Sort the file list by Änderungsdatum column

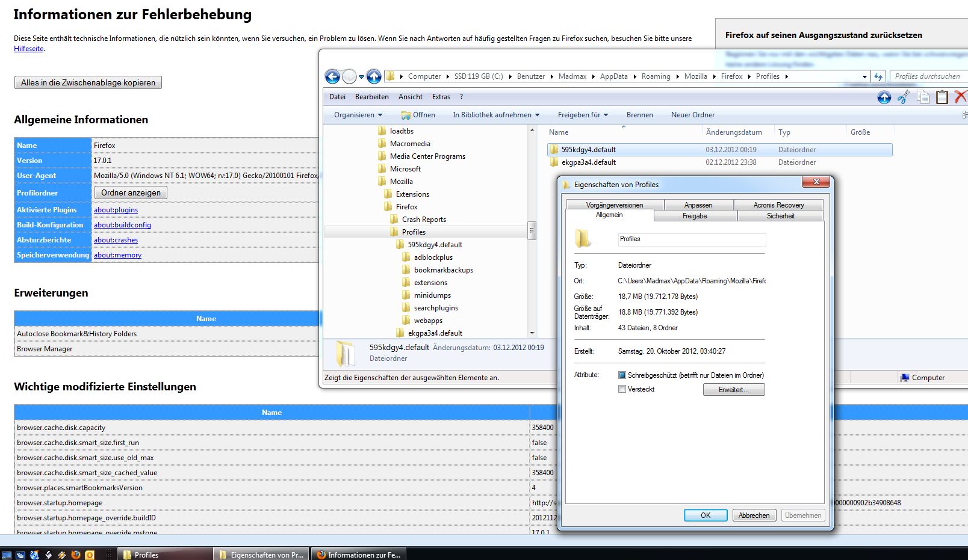[x=734, y=132]
